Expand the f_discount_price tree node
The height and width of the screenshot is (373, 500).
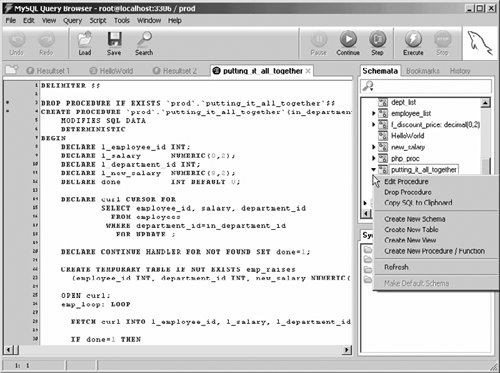[373, 125]
